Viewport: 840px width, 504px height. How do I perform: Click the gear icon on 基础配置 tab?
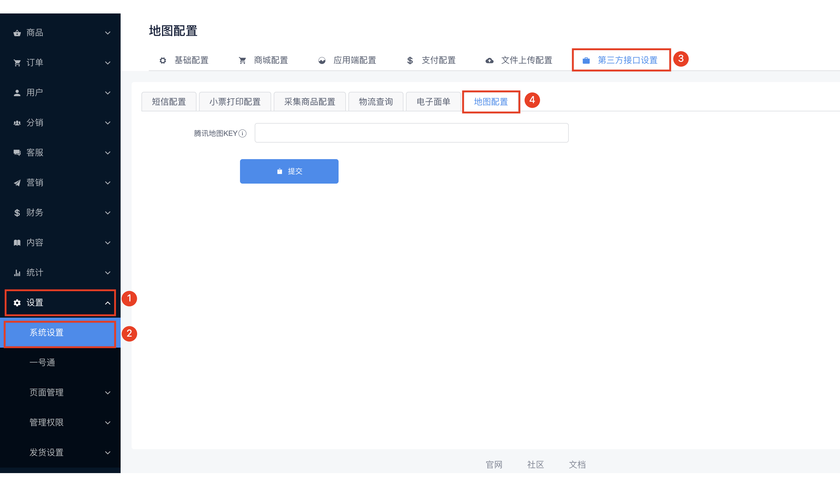click(x=163, y=61)
